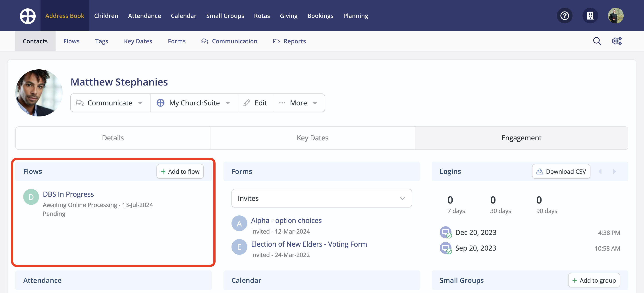Click the Election form E avatar
This screenshot has height=293, width=644.
click(x=239, y=247)
